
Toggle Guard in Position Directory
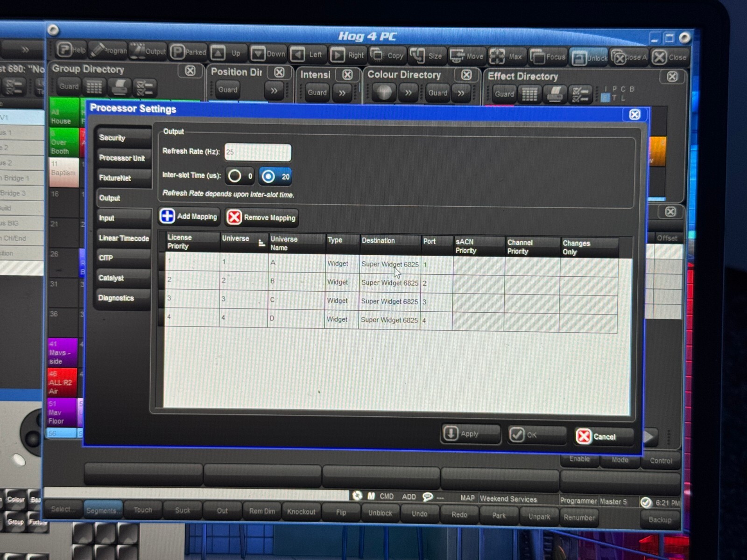point(228,90)
